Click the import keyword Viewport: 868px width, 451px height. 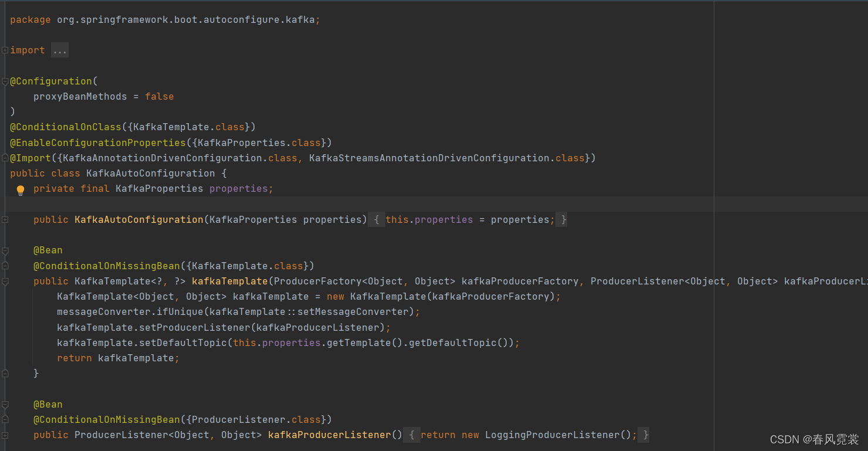[28, 50]
